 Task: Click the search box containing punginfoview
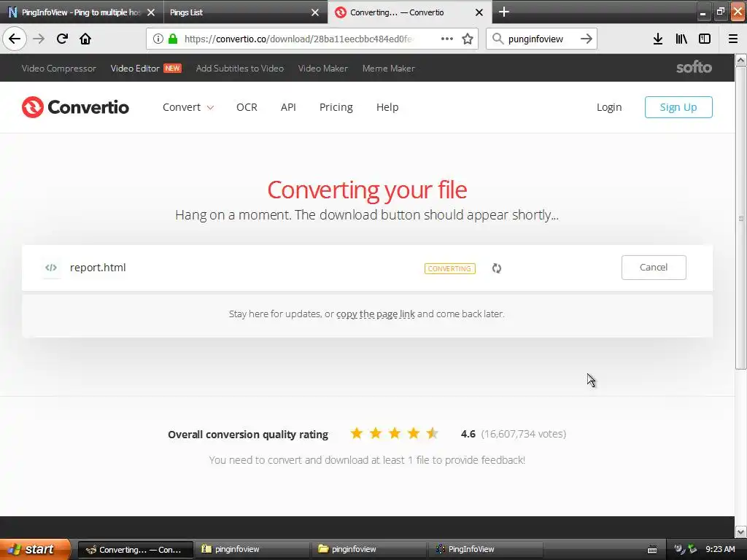coord(541,39)
